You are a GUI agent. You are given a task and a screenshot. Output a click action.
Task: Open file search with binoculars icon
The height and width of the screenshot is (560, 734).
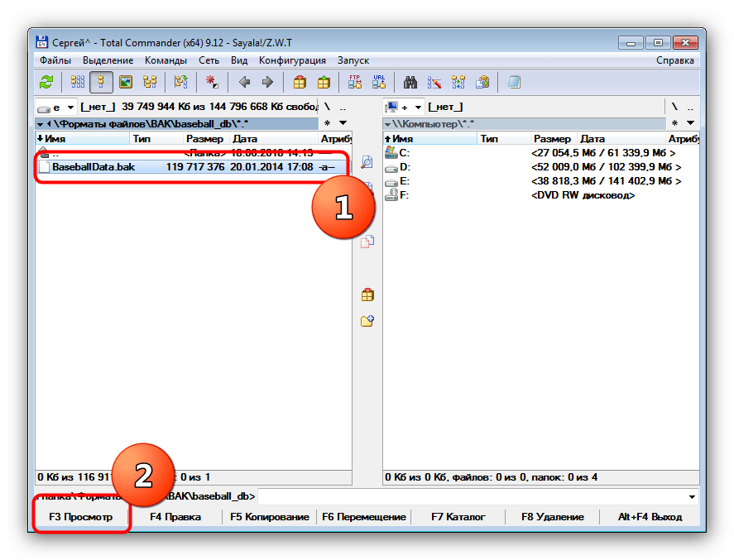[410, 82]
